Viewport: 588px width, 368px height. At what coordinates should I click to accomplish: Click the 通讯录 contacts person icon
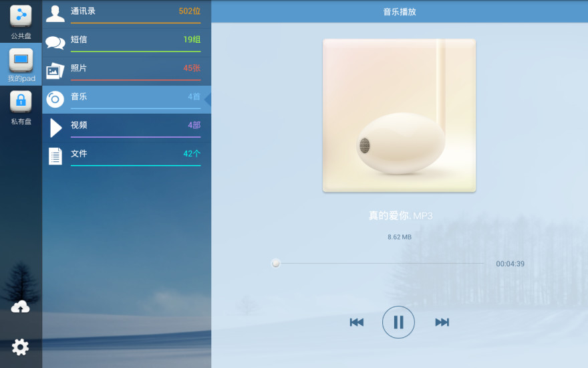(55, 13)
